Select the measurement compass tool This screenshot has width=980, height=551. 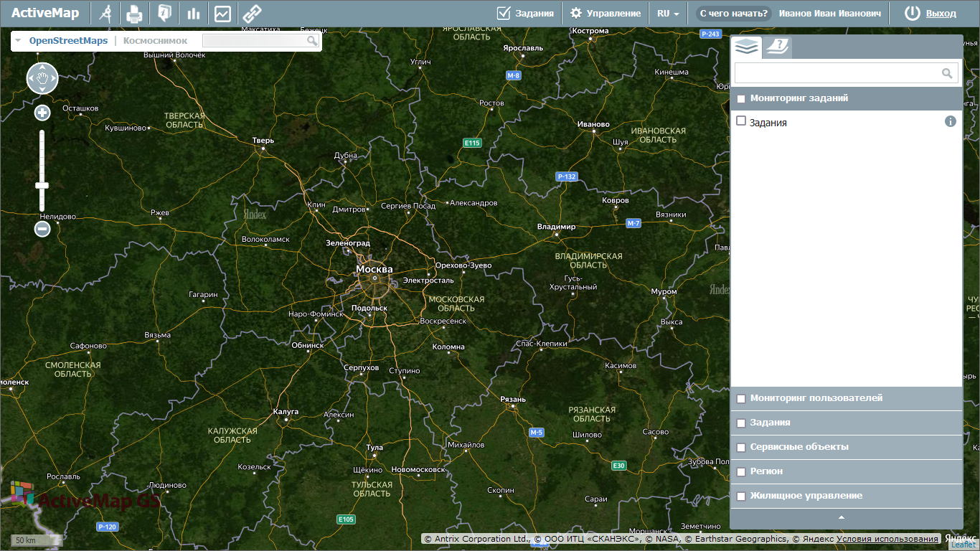tap(105, 14)
